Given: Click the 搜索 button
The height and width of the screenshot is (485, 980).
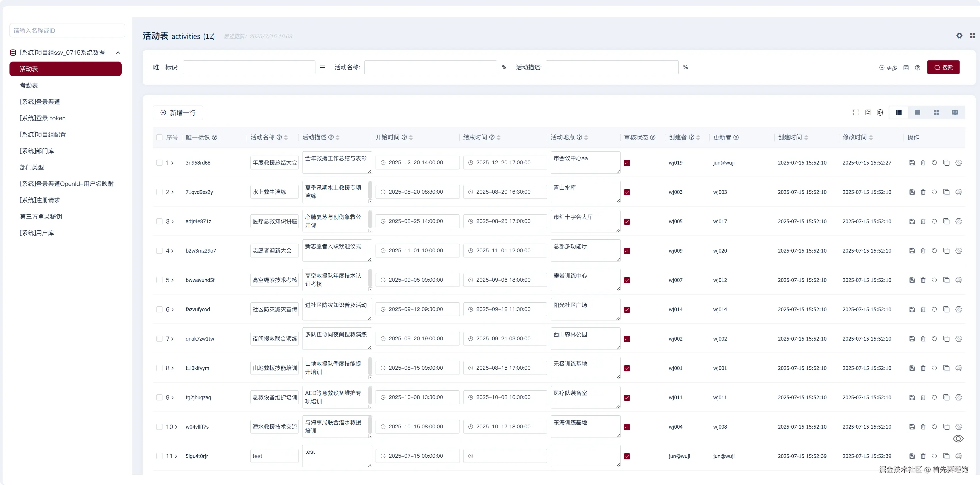Looking at the screenshot, I should [943, 67].
